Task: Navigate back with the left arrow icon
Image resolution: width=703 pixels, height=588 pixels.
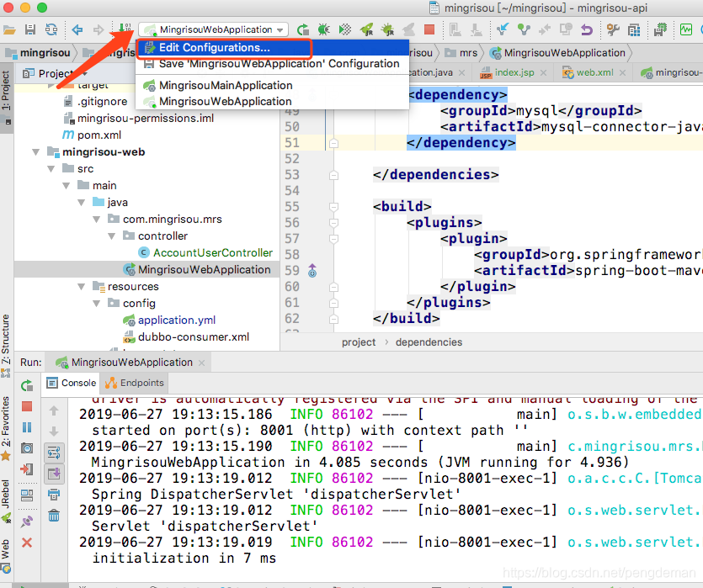Action: tap(77, 30)
